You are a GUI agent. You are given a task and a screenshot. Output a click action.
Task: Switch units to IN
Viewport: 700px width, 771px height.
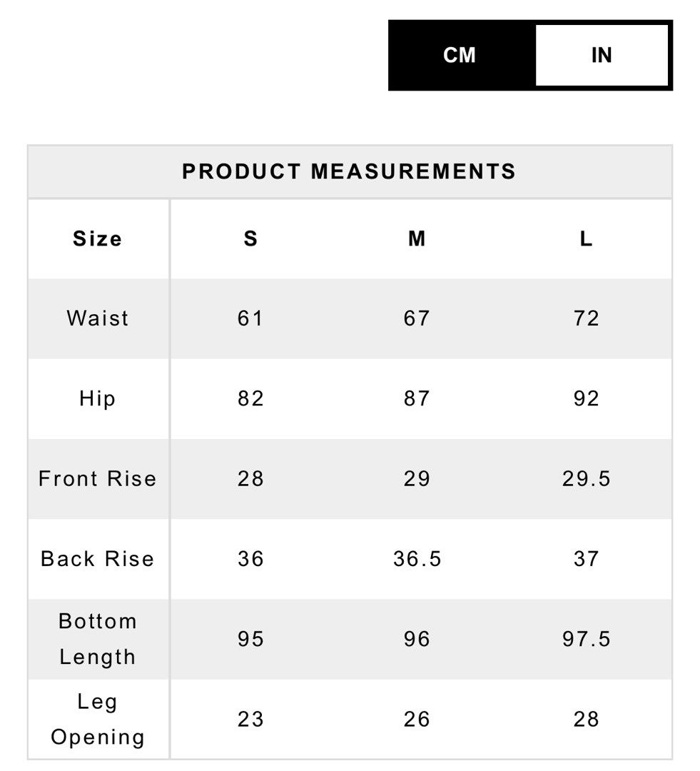tap(602, 55)
